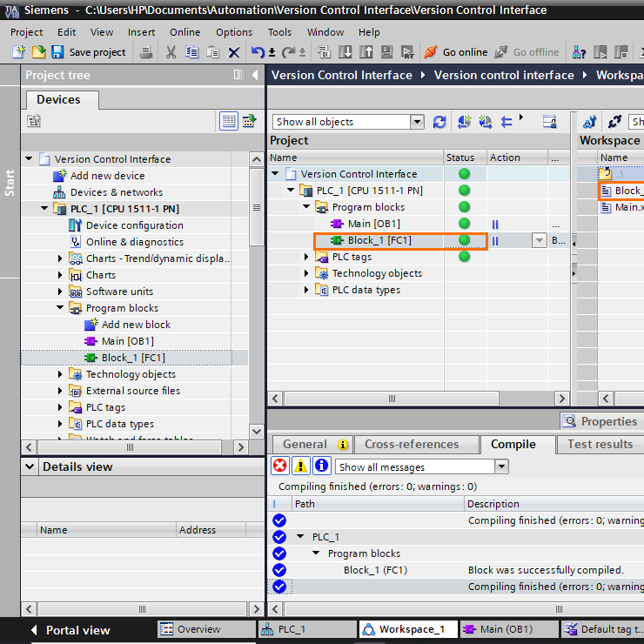Screen dimensions: 644x644
Task: Click the export grid icon in Project tree toolbar
Action: [249, 121]
